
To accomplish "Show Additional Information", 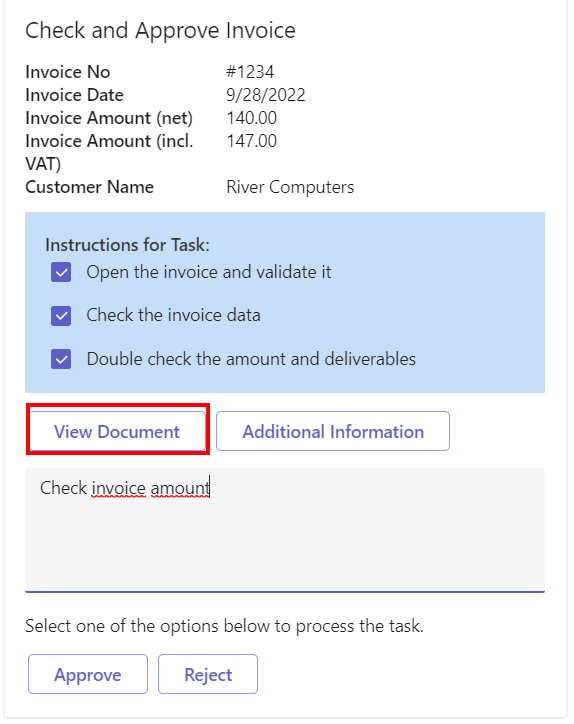I will point(333,431).
